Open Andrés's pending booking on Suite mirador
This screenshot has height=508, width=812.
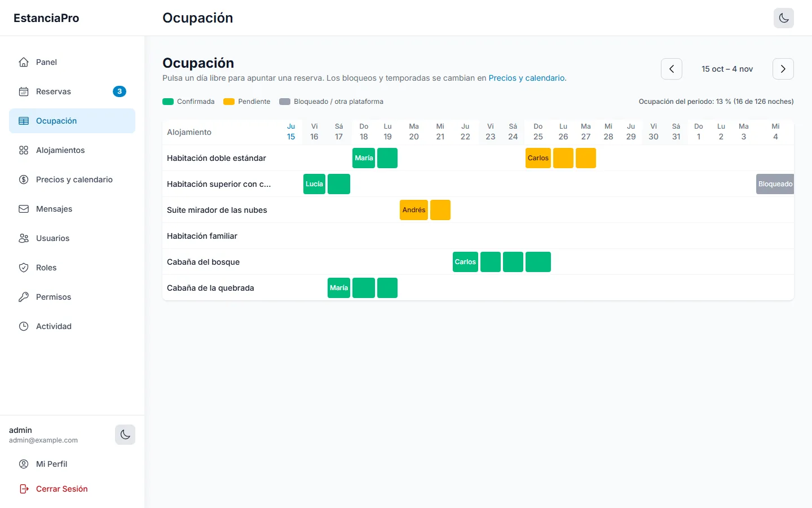[414, 210]
